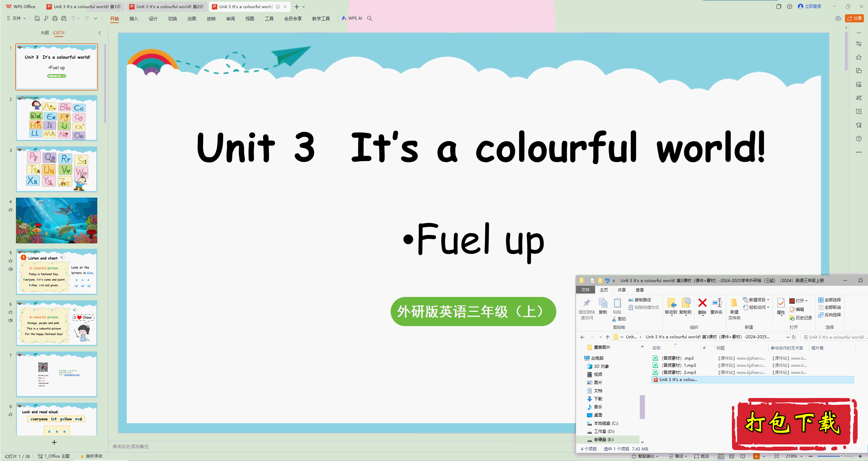
Task: Click the Save icon in WPS toolbar
Action: pos(37,18)
